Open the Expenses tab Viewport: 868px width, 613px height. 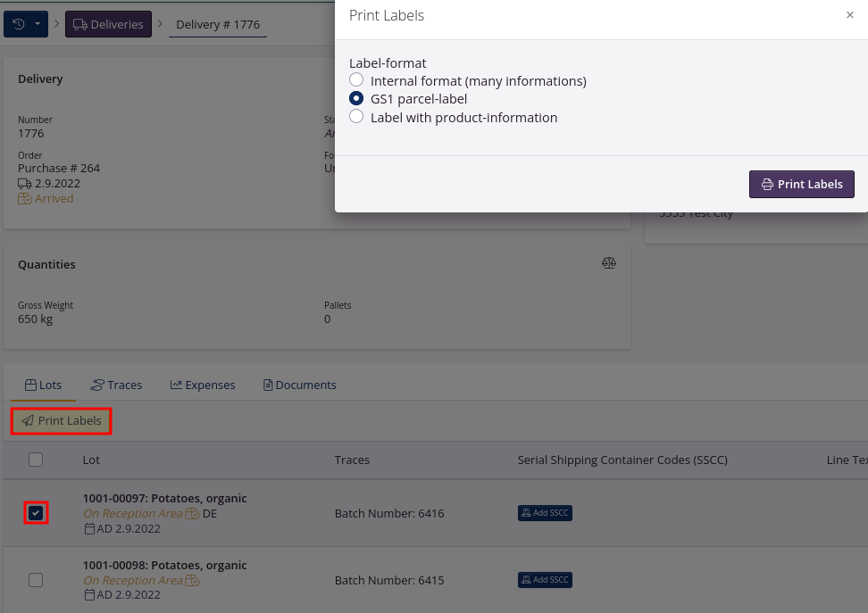click(x=203, y=385)
